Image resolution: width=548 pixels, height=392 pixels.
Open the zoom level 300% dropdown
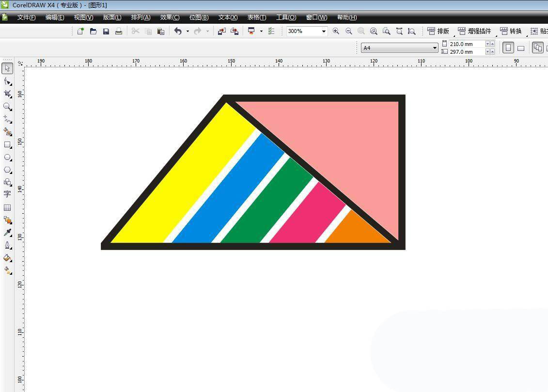pyautogui.click(x=323, y=31)
